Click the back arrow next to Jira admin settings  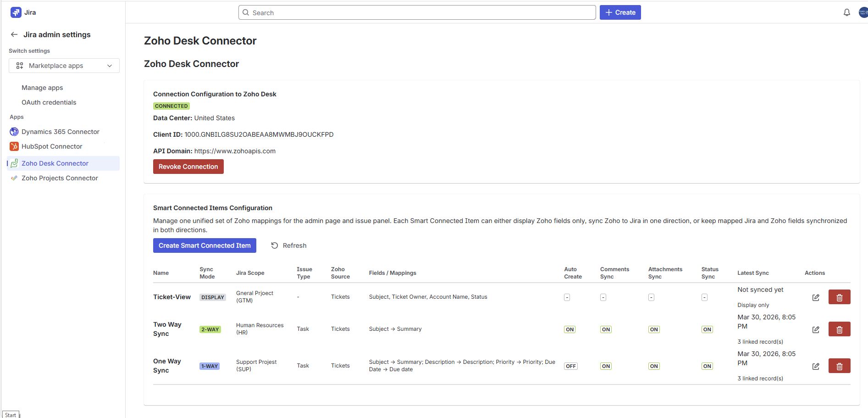coord(14,34)
